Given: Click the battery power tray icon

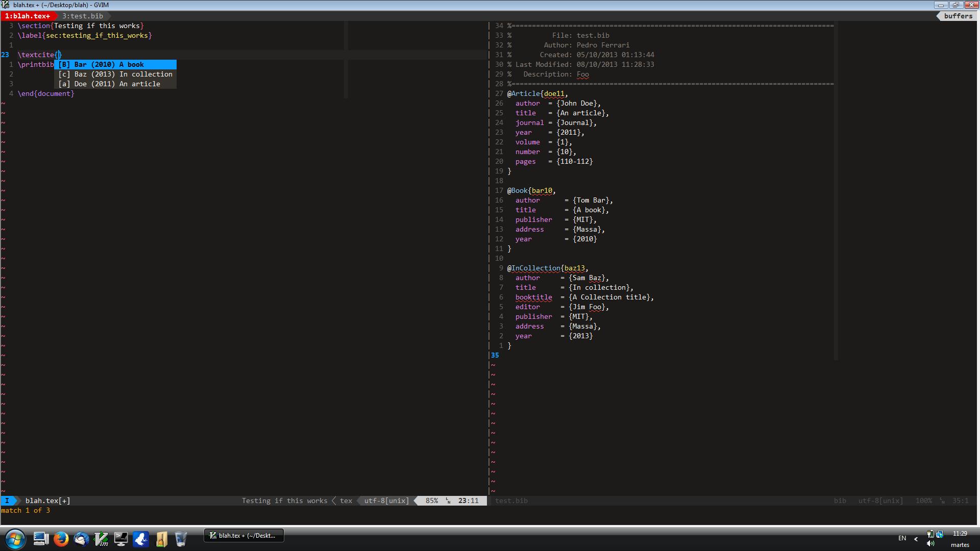Looking at the screenshot, I should [930, 534].
